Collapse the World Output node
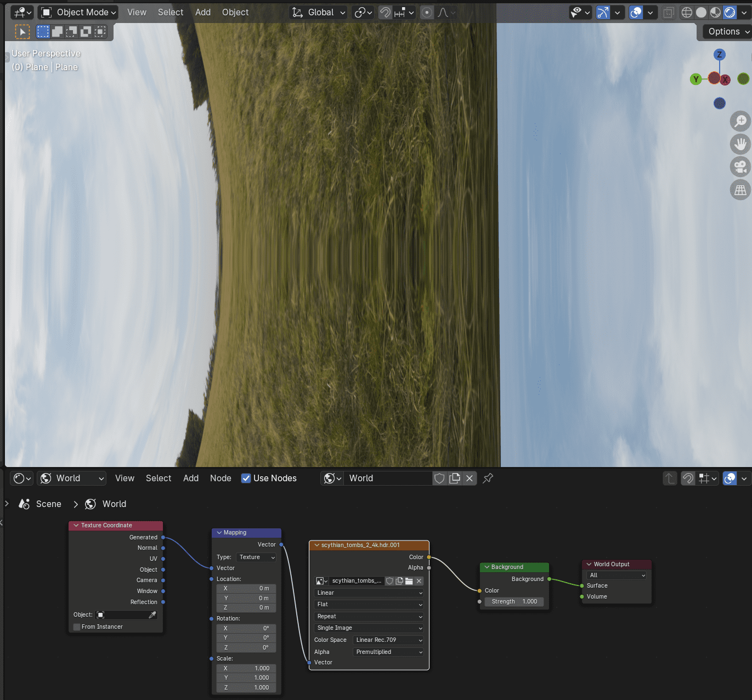 click(589, 564)
